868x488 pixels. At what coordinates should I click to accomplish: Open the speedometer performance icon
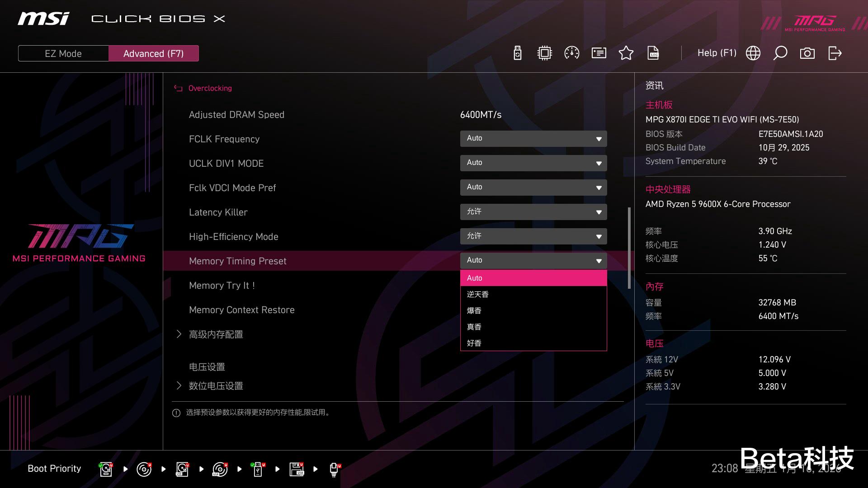572,53
